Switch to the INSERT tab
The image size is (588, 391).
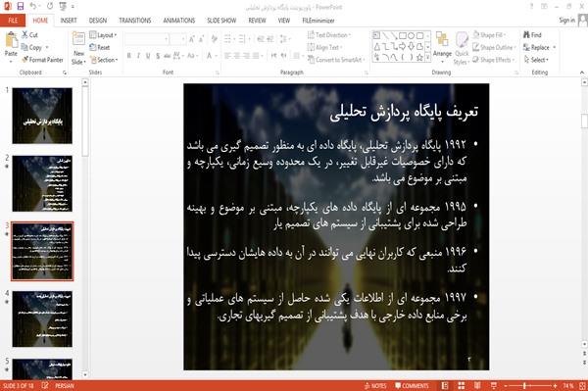coord(69,21)
